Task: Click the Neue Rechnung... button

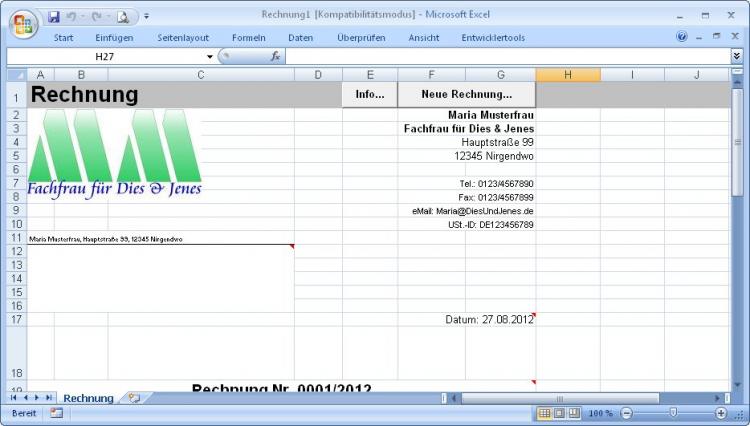Action: pyautogui.click(x=466, y=94)
